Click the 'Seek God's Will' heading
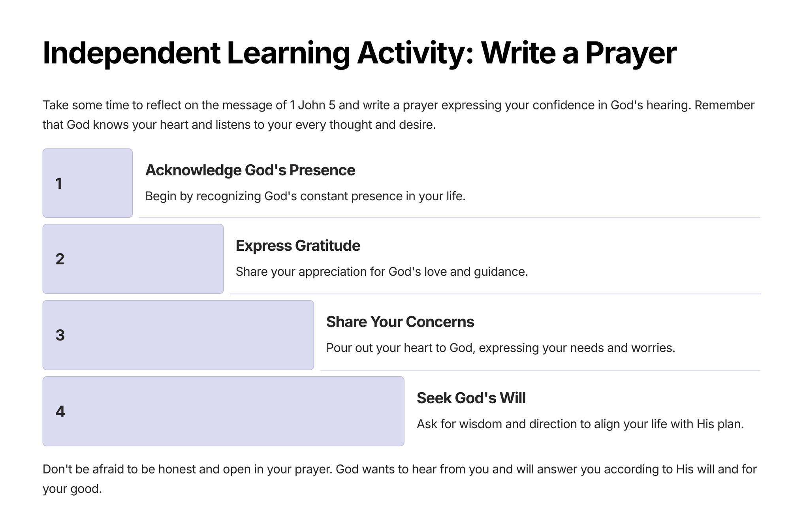809x532 pixels. [471, 398]
